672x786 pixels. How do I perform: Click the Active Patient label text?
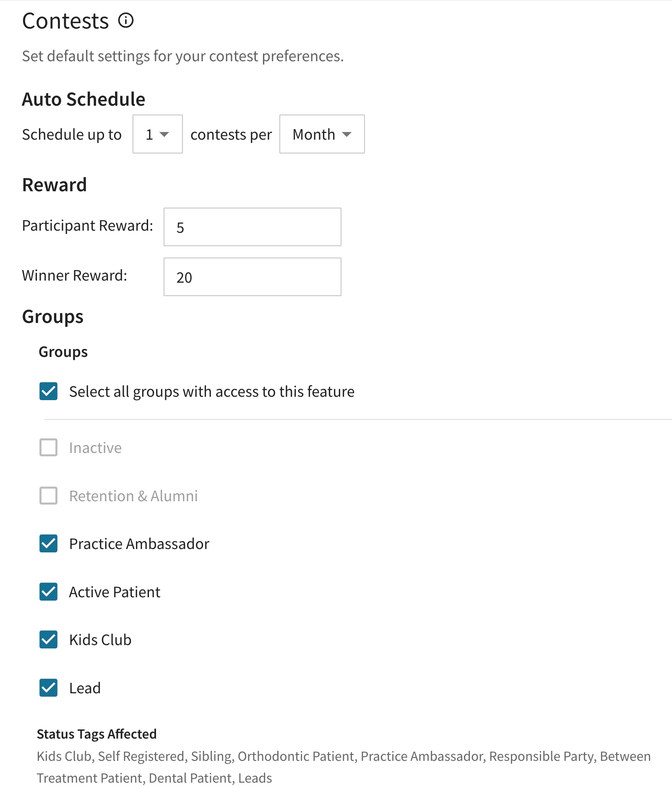coord(115,592)
